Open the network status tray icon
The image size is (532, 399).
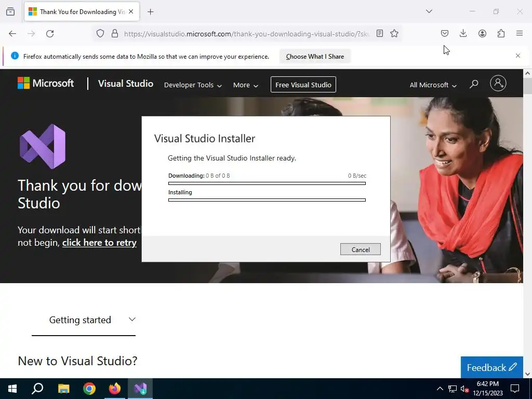[453, 389]
